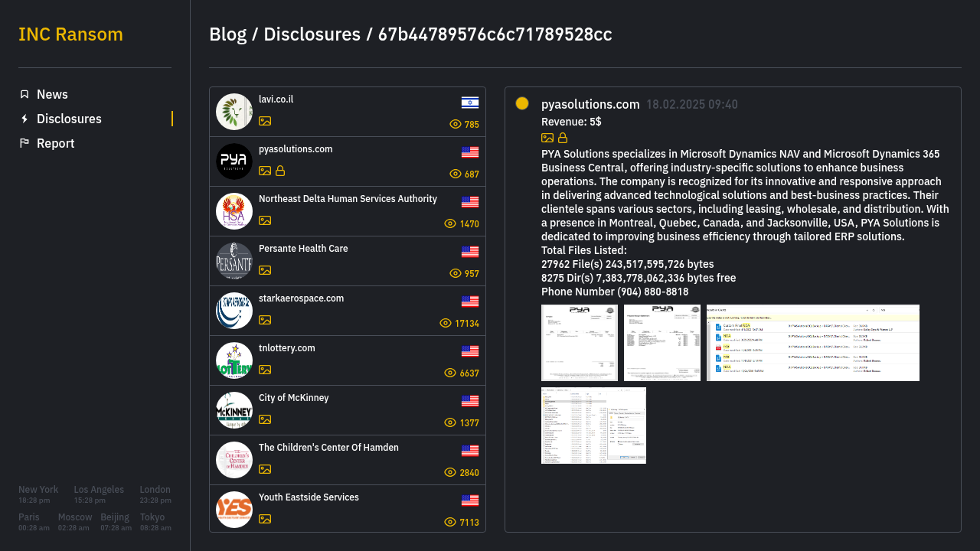Viewport: 980px width, 551px height.
Task: Click the HSA phoenix logo avatar
Action: 234,211
